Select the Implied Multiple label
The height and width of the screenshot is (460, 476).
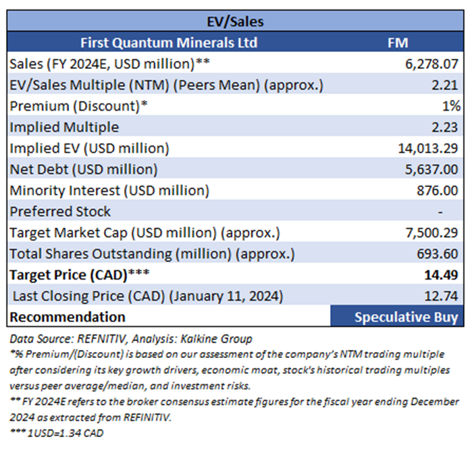(x=64, y=127)
